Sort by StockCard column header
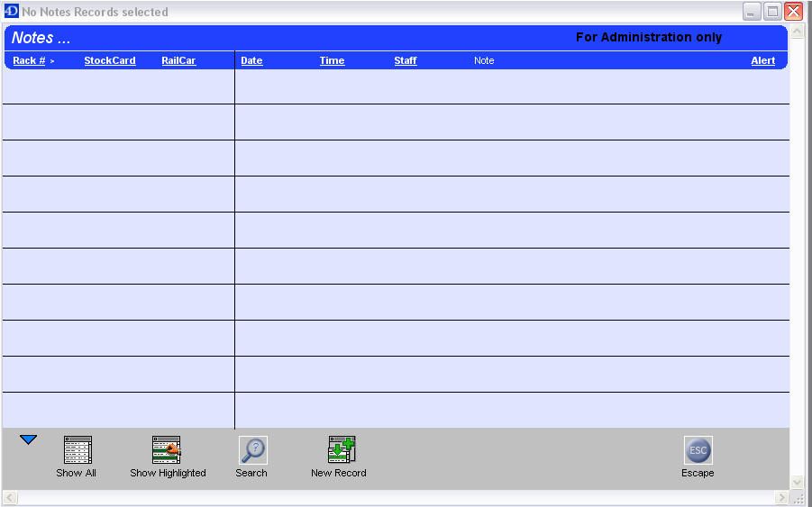 (110, 60)
